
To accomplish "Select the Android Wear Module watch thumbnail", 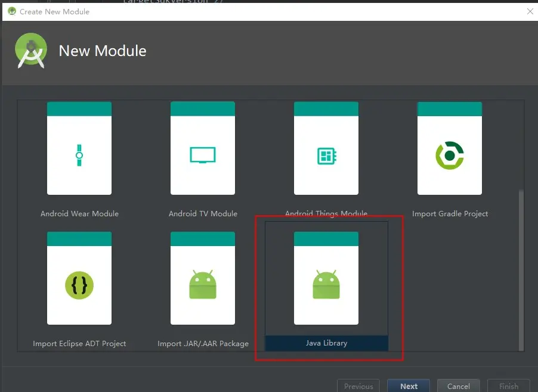I will coord(79,148).
